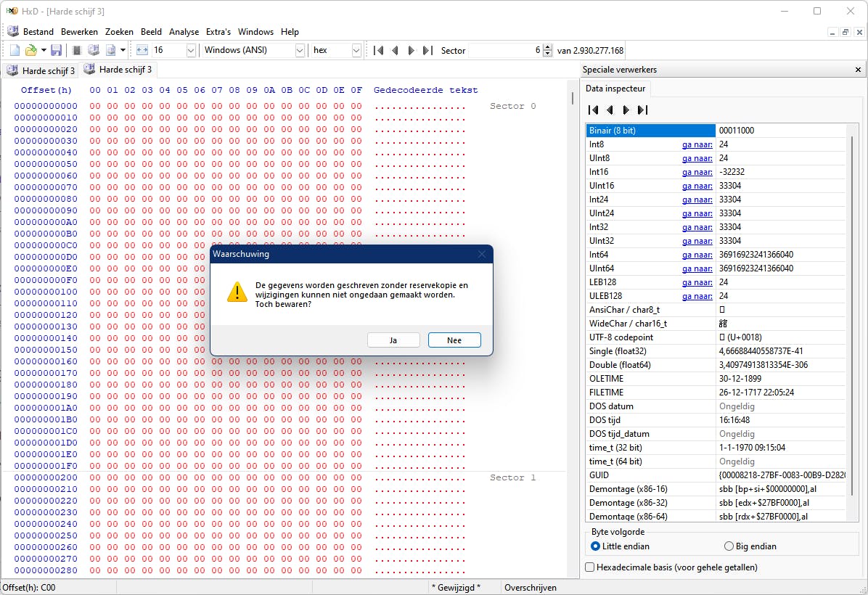The width and height of the screenshot is (868, 595).
Task: Click Data inspecteur previous-byte arrow
Action: tap(610, 110)
